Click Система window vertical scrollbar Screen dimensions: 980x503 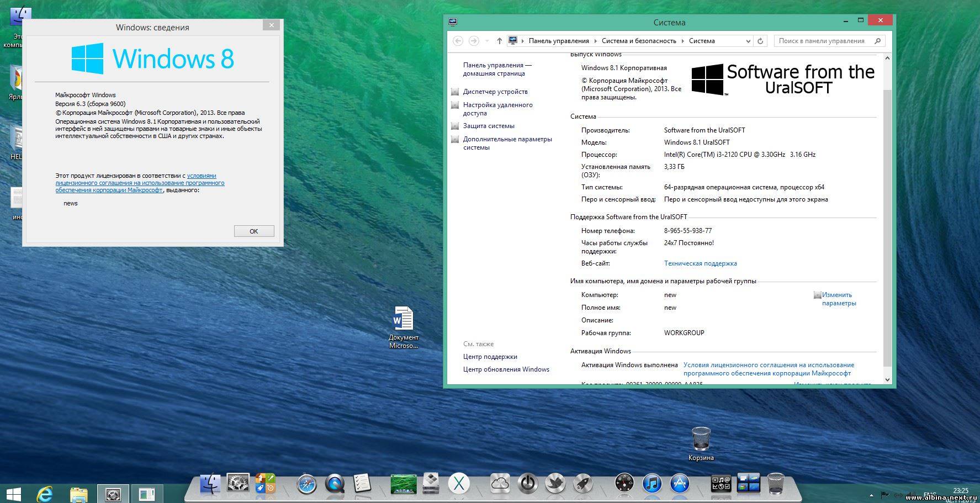[887, 227]
